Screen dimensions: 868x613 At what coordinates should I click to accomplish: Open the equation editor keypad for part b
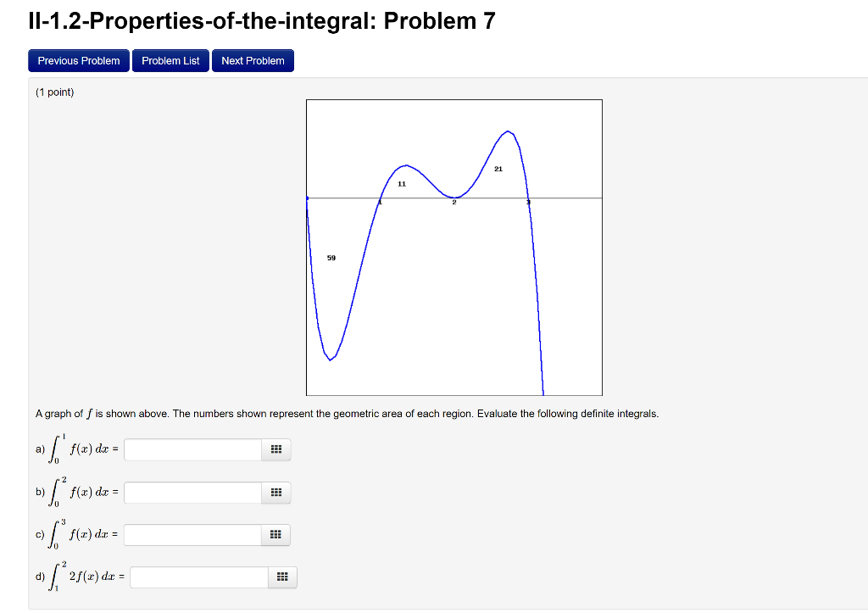[275, 493]
